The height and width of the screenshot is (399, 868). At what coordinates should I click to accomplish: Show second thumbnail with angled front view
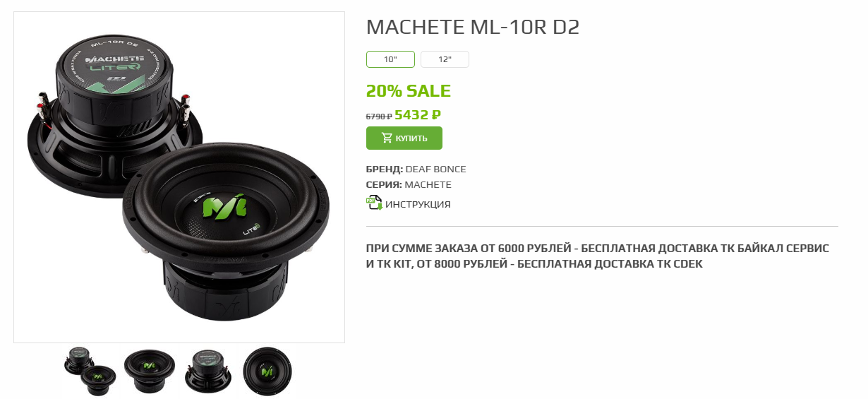(x=149, y=371)
